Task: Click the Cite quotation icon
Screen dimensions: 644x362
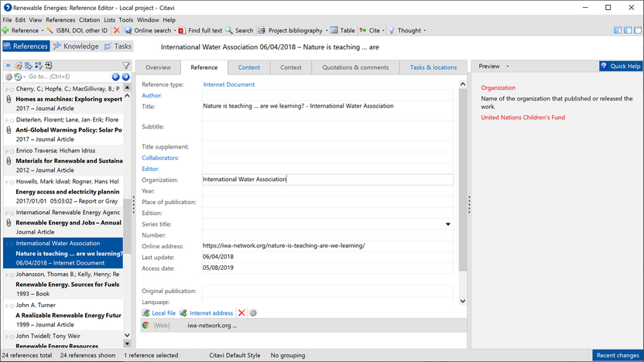Action: (363, 30)
